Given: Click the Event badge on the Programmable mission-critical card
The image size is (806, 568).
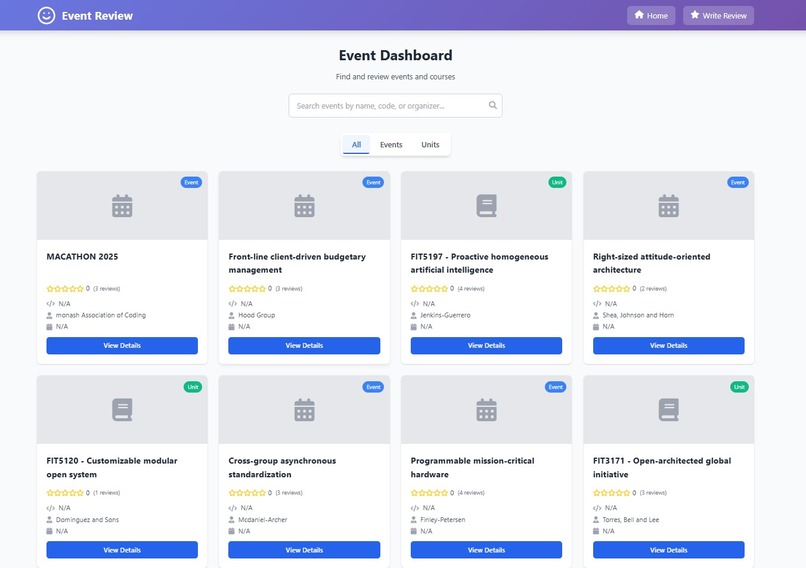Looking at the screenshot, I should [x=556, y=387].
